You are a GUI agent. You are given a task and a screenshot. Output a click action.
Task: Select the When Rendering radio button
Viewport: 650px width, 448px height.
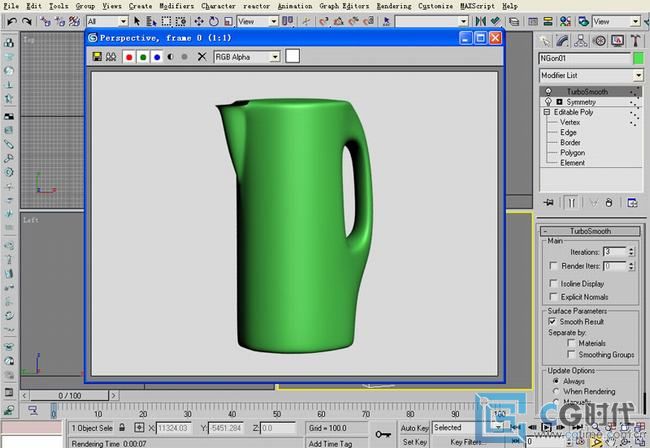pyautogui.click(x=556, y=391)
